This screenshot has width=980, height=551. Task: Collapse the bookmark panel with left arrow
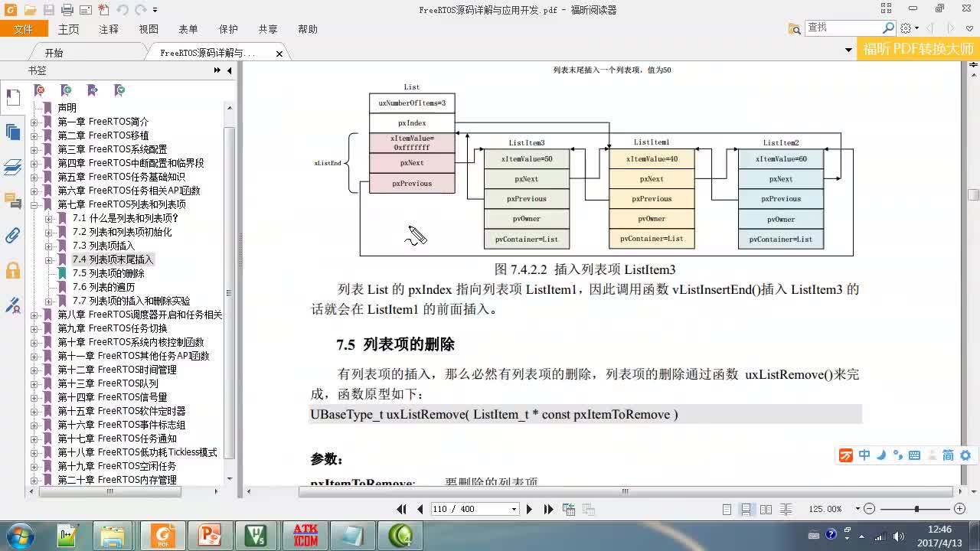point(229,70)
